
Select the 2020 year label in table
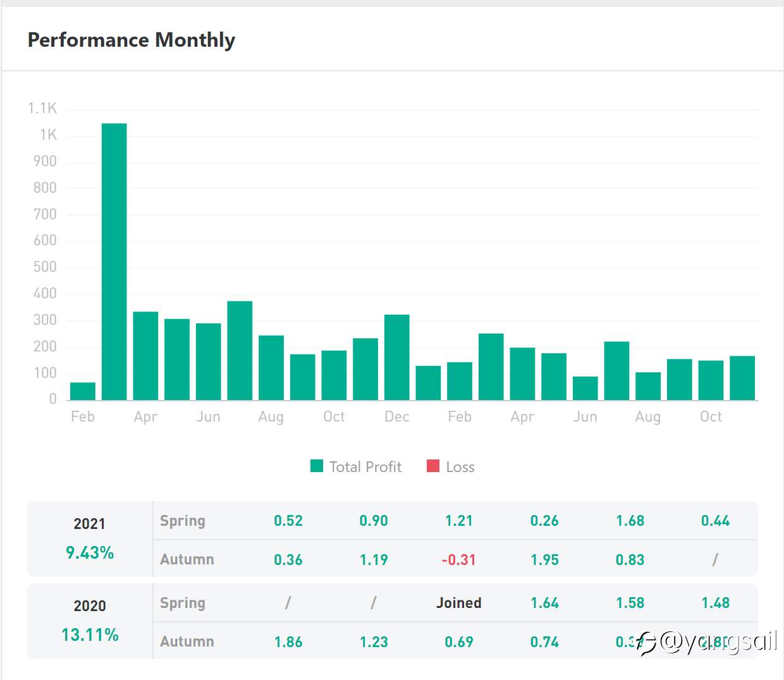point(90,606)
